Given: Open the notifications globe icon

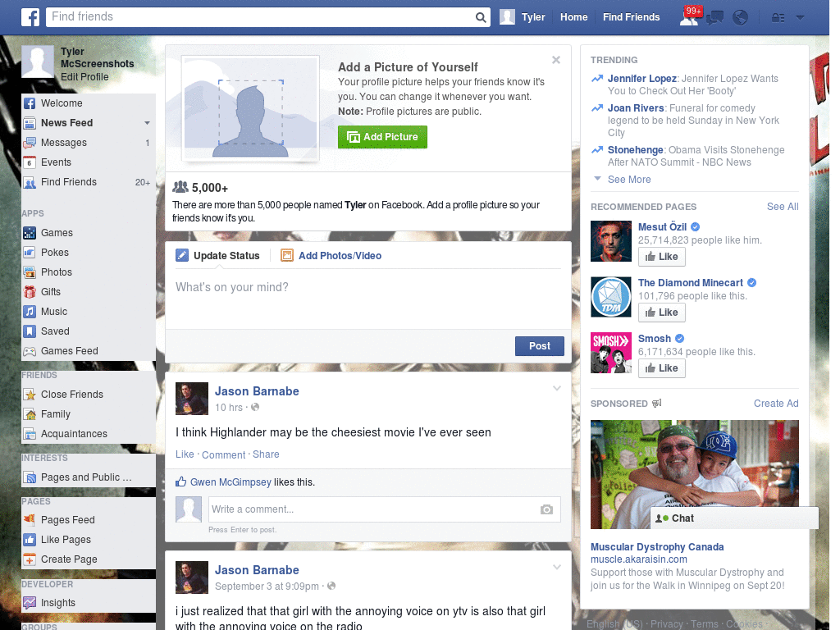Looking at the screenshot, I should click(x=741, y=18).
